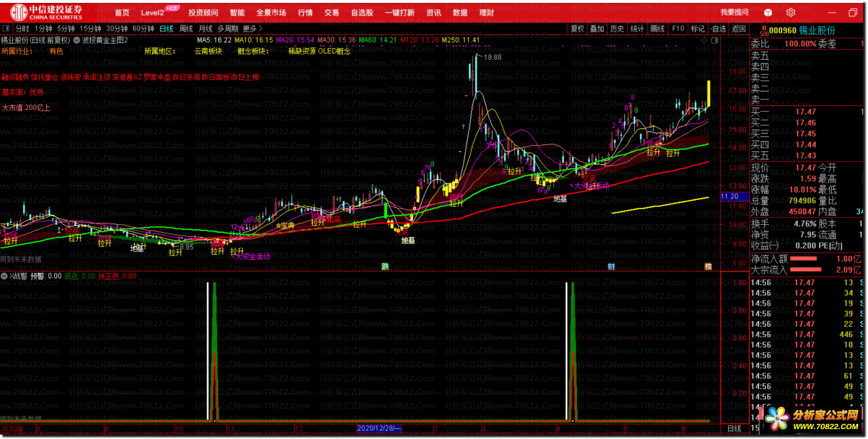Click the 画线 draw line button

pyautogui.click(x=657, y=28)
